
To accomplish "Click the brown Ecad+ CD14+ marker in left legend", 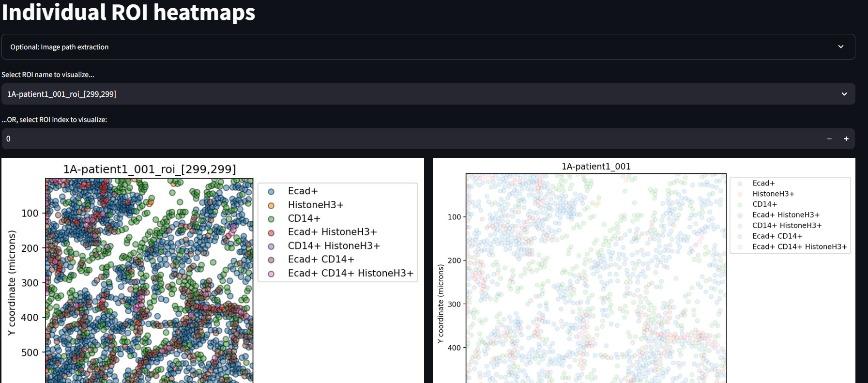I will (x=271, y=260).
